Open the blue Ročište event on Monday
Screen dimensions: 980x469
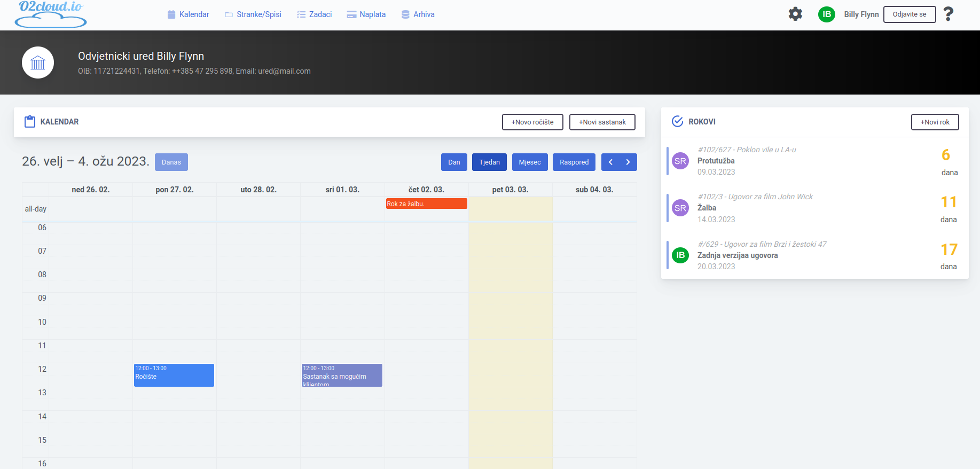pos(174,375)
